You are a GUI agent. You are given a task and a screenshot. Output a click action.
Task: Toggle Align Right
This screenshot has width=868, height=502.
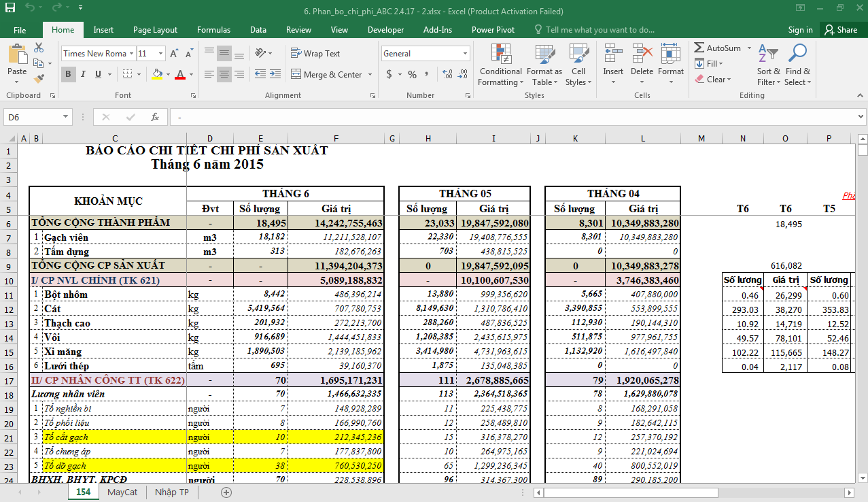point(239,74)
